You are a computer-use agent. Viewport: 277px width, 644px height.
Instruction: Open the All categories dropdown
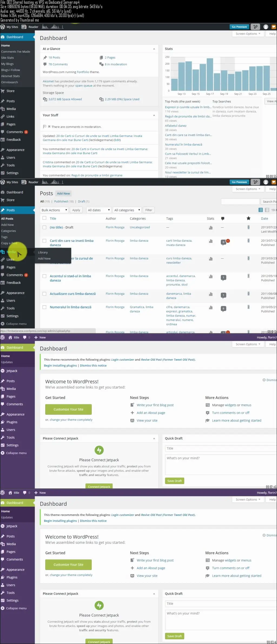click(127, 210)
